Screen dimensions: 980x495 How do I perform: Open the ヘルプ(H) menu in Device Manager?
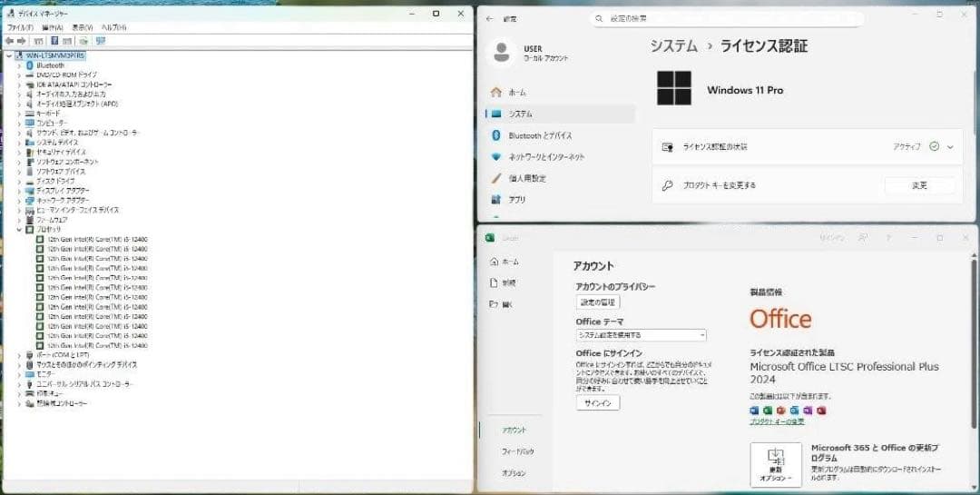click(113, 27)
